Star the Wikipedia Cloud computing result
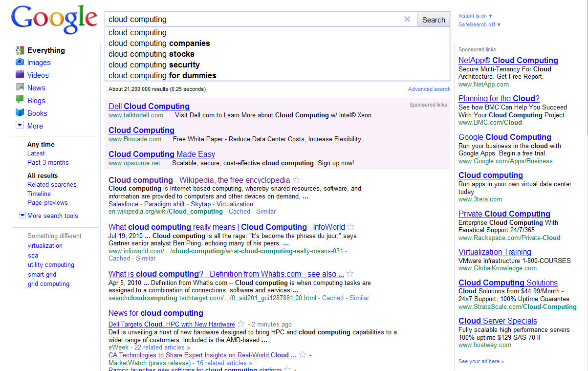The width and height of the screenshot is (588, 371). click(296, 180)
